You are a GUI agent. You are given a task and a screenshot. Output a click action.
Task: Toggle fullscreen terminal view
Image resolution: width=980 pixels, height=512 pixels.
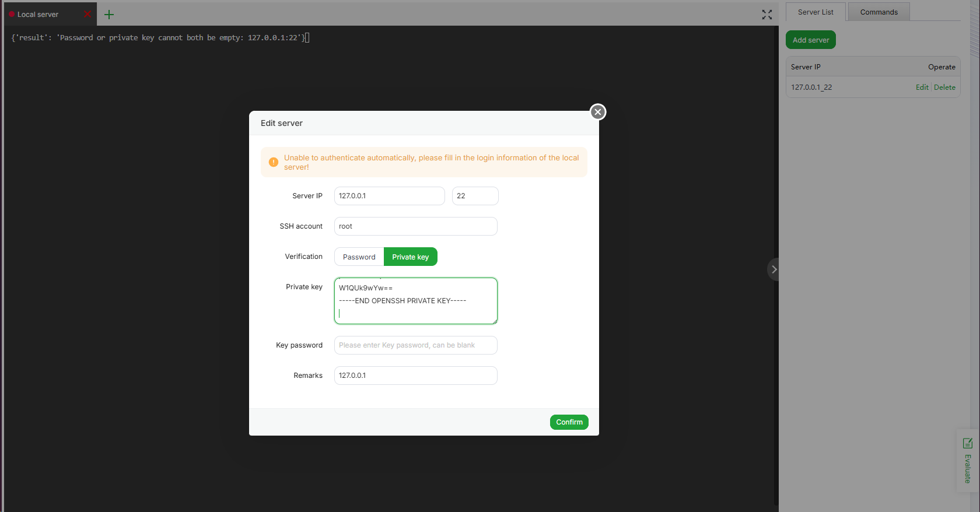[x=766, y=15]
